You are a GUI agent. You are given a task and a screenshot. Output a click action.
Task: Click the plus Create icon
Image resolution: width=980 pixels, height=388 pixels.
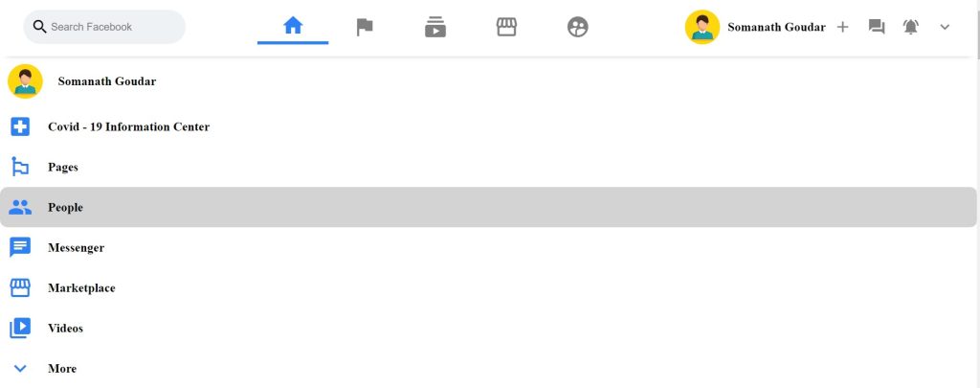[842, 27]
